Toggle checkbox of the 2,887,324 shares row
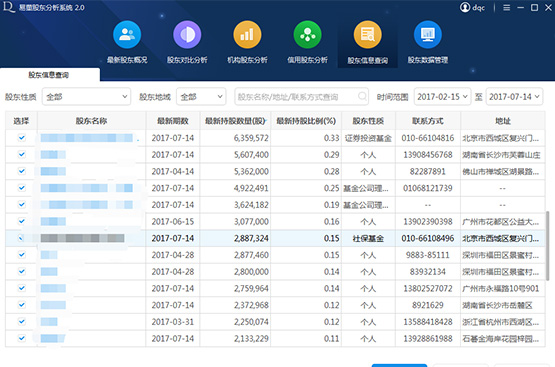 pos(21,238)
